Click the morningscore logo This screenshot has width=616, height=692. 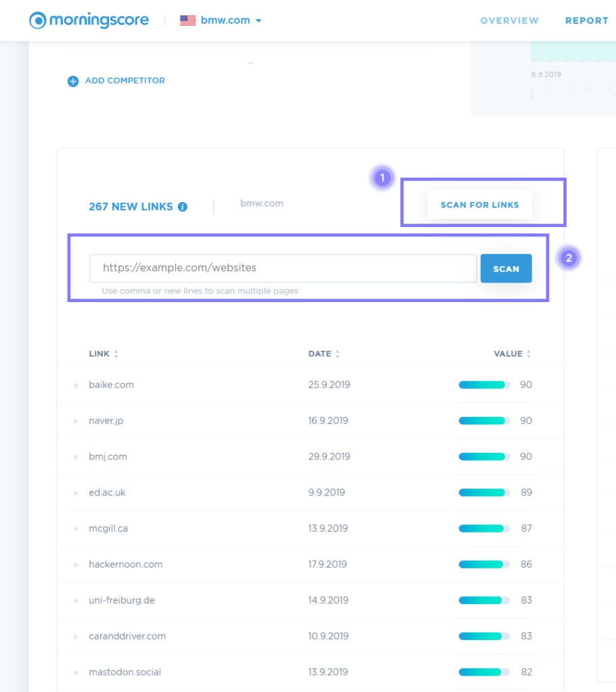point(89,20)
